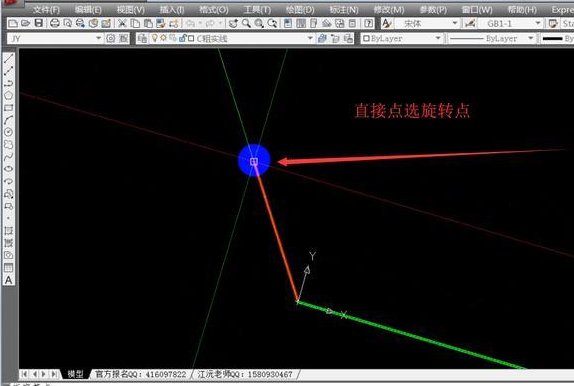The width and height of the screenshot is (574, 386).
Task: Click the Dimension Style icon beside GB1-1
Action: click(470, 23)
